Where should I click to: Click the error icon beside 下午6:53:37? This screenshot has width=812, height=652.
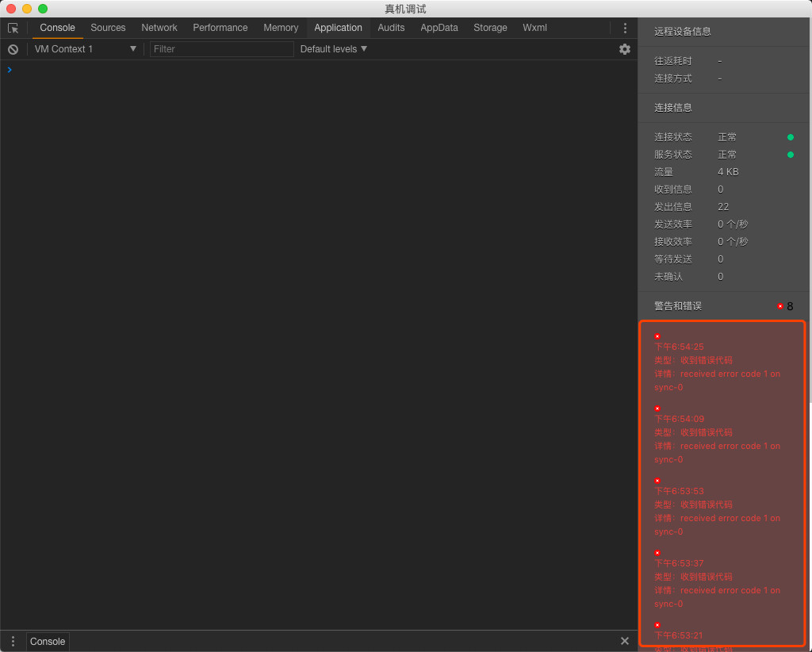pos(657,553)
